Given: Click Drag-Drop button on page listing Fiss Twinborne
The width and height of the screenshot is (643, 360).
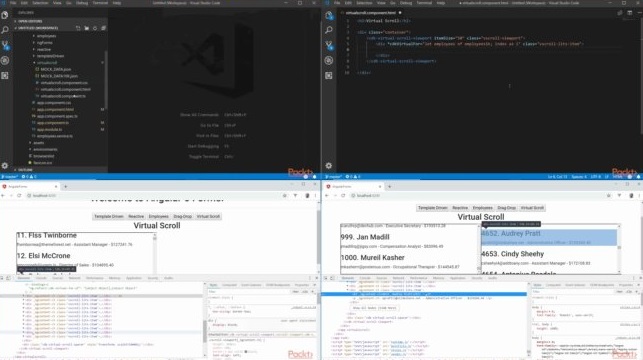Looking at the screenshot, I should [182, 216].
